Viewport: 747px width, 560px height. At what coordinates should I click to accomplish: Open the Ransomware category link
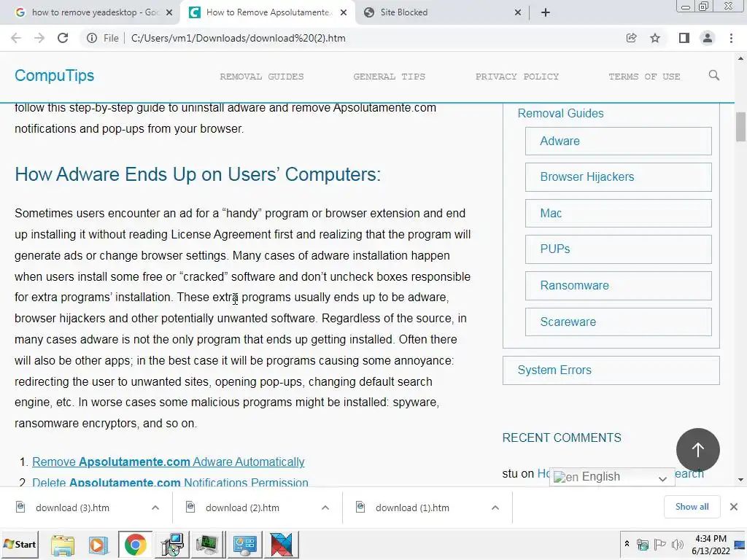click(x=619, y=285)
